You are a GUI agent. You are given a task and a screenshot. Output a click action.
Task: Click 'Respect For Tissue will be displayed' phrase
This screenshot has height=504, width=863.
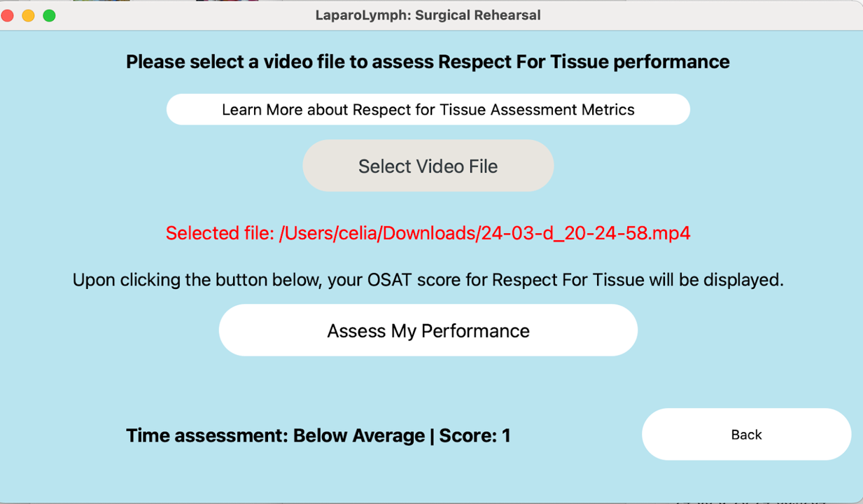(638, 280)
